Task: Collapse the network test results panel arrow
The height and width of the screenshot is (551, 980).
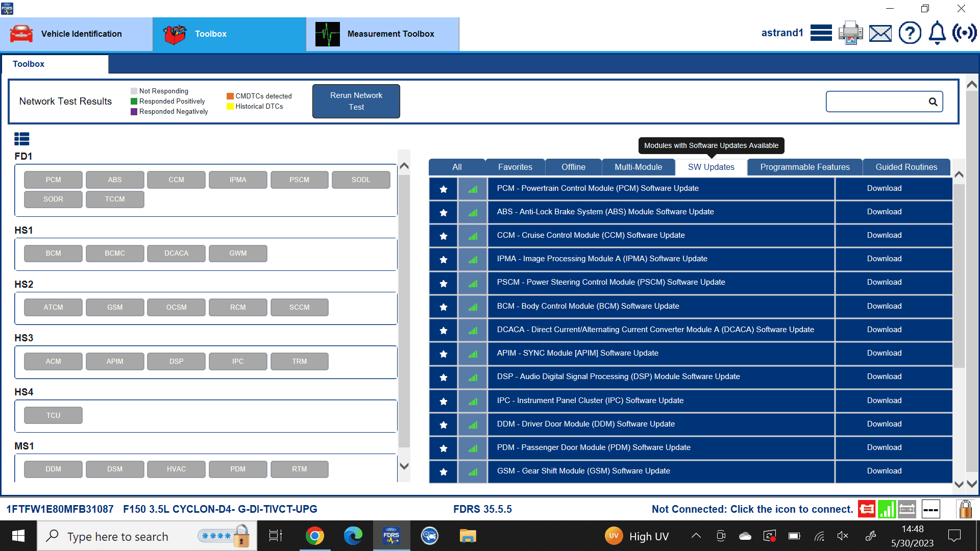Action: click(x=972, y=85)
